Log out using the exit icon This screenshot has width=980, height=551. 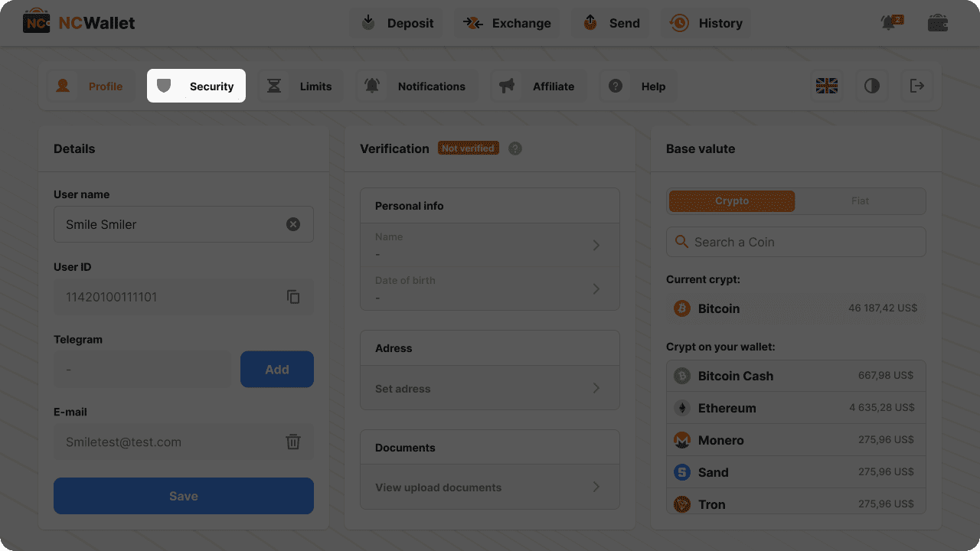tap(916, 86)
